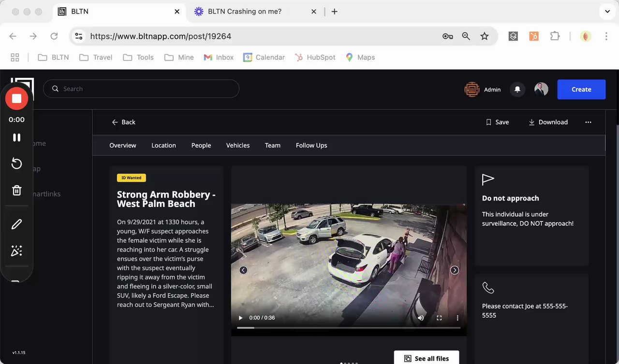Screen dimensions: 619x364
Task: Click See all files button
Action: click(x=427, y=358)
